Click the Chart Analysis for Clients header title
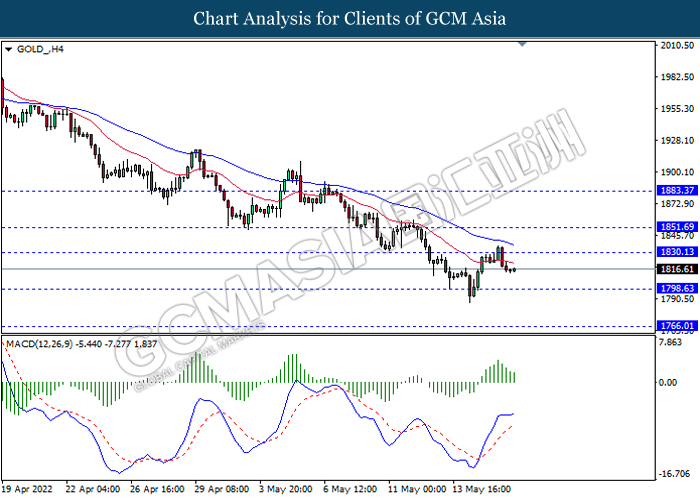 pyautogui.click(x=350, y=19)
